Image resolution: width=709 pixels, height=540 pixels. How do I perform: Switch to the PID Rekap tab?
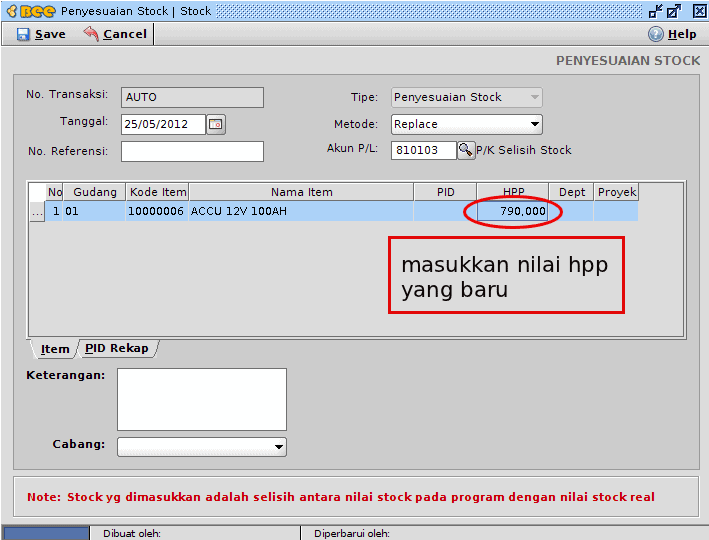click(117, 348)
